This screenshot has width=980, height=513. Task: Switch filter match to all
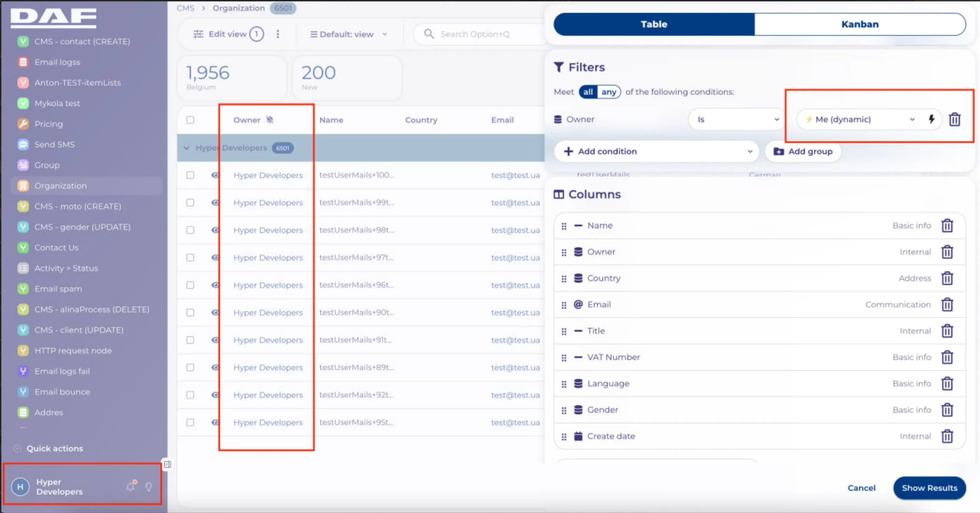tap(588, 92)
